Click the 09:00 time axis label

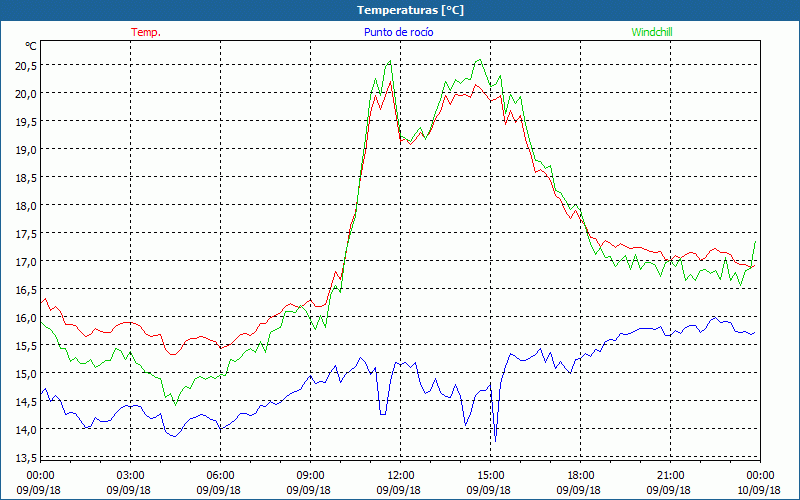coord(310,475)
